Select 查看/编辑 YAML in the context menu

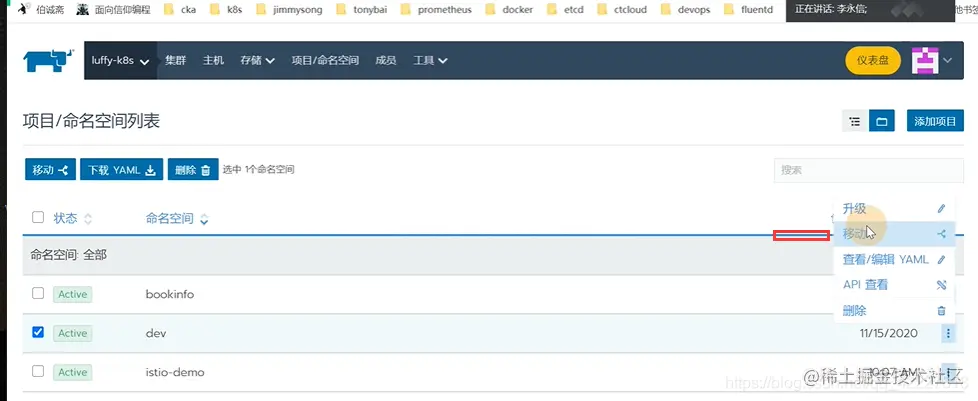(x=894, y=259)
